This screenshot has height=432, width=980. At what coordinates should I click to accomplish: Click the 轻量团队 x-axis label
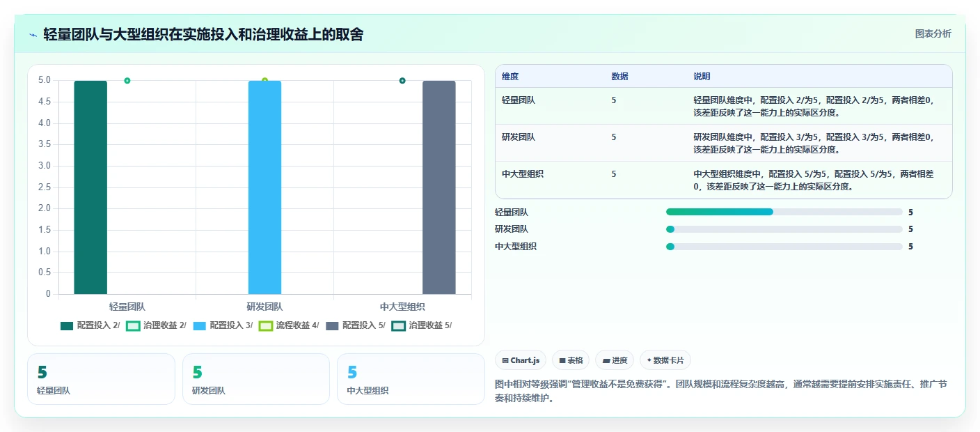tap(127, 307)
